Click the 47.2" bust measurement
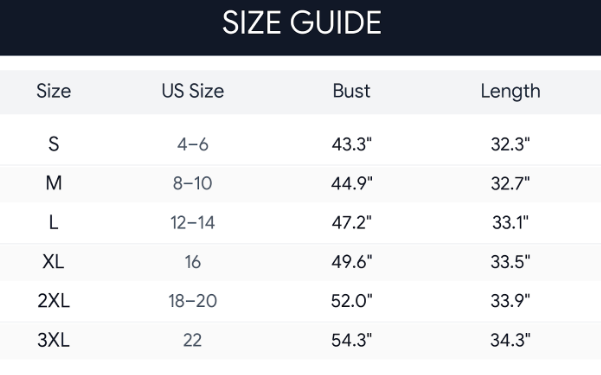601x375 pixels. point(352,222)
